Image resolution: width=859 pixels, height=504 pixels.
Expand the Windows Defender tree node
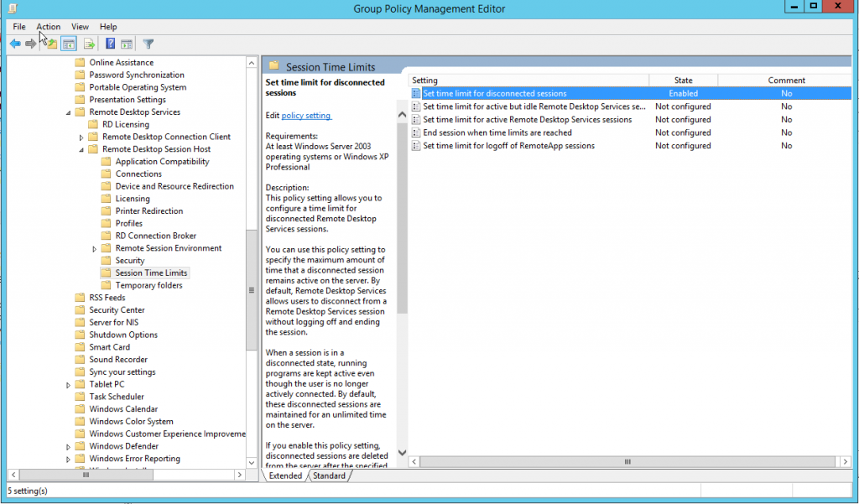click(x=70, y=445)
